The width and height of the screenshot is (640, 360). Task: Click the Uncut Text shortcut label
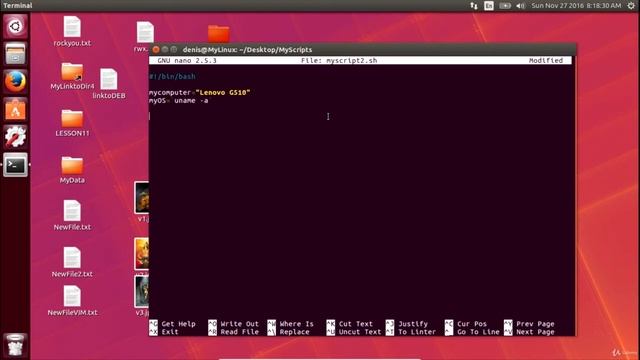[x=360, y=332]
